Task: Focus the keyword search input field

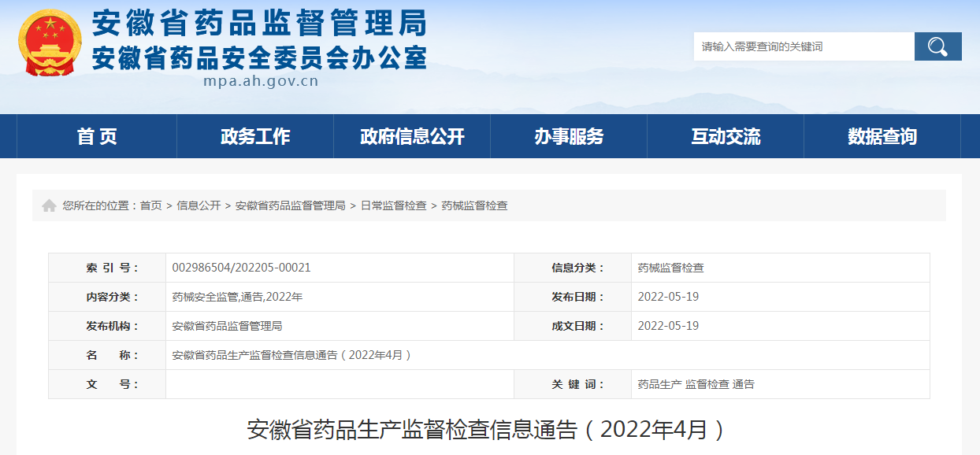Action: tap(804, 46)
